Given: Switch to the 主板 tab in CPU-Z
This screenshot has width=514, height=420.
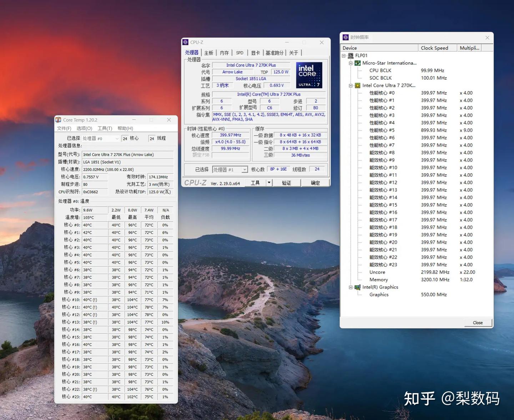Looking at the screenshot, I should 209,53.
